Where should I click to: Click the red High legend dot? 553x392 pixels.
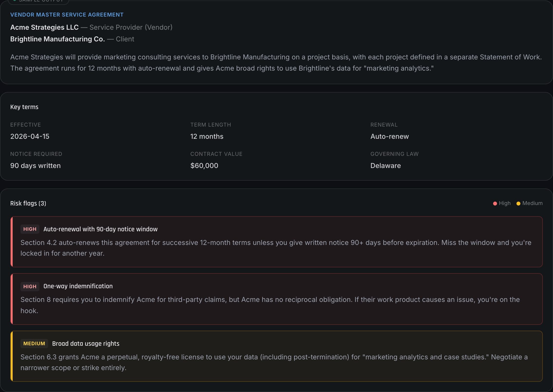(495, 204)
